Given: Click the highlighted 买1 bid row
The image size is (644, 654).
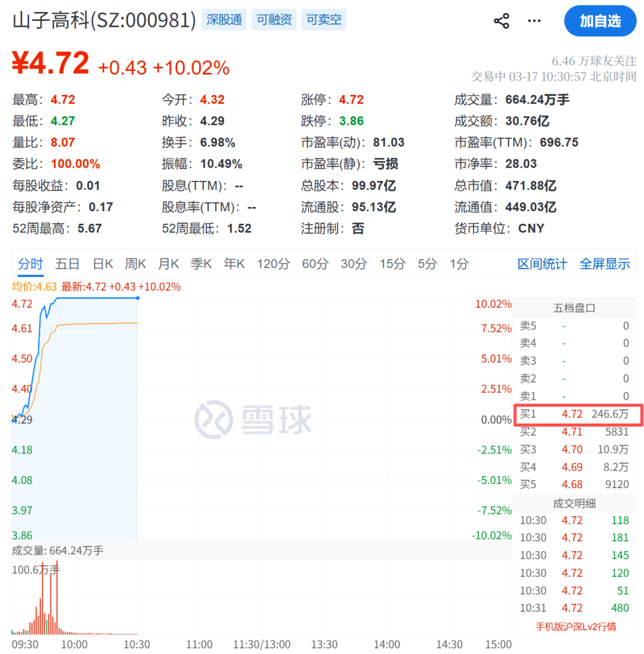Looking at the screenshot, I should (577, 414).
